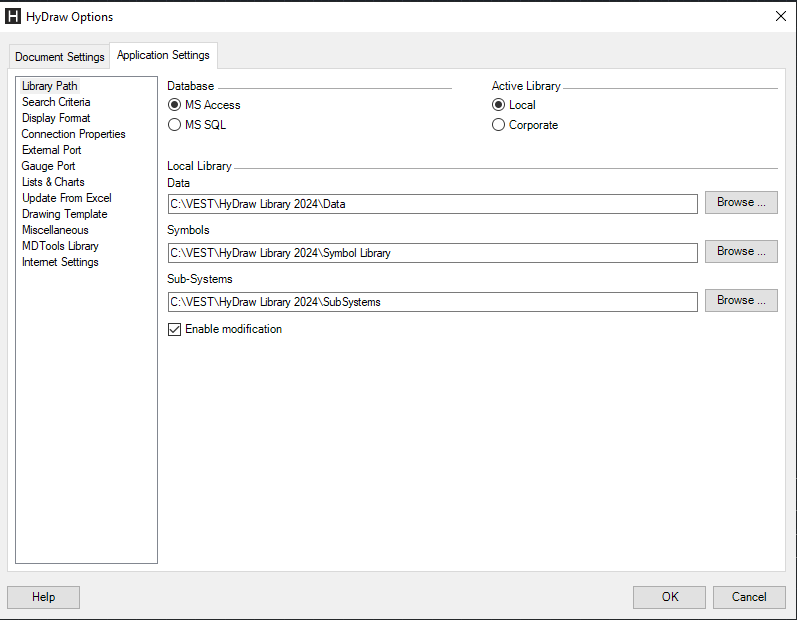Image resolution: width=797 pixels, height=620 pixels.
Task: Browse for the Data folder path
Action: 740,202
